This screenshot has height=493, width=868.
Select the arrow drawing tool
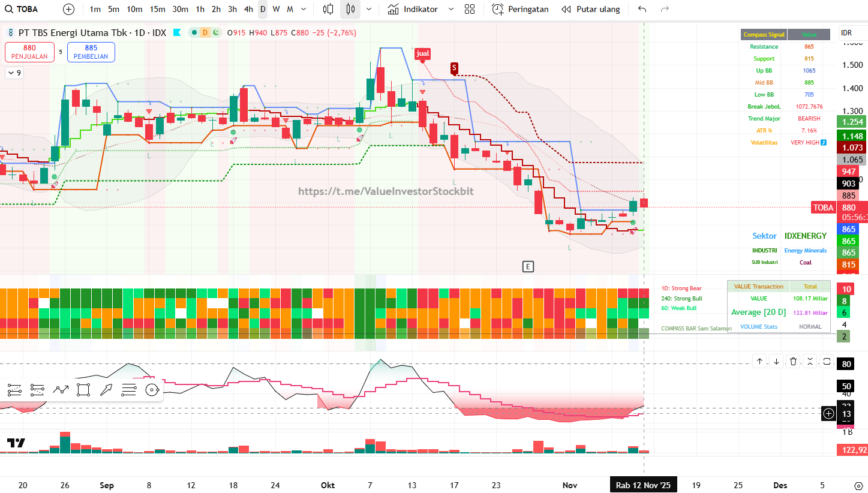[x=106, y=390]
